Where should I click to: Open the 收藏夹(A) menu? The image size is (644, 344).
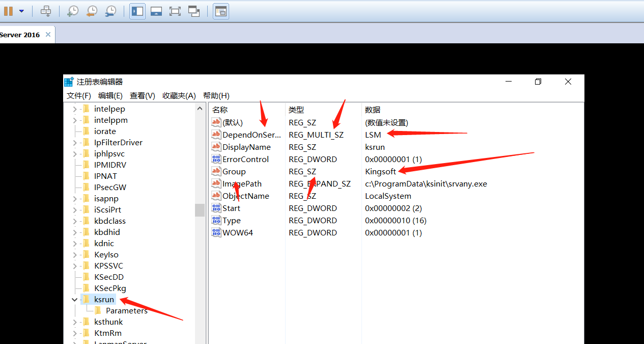tap(179, 95)
